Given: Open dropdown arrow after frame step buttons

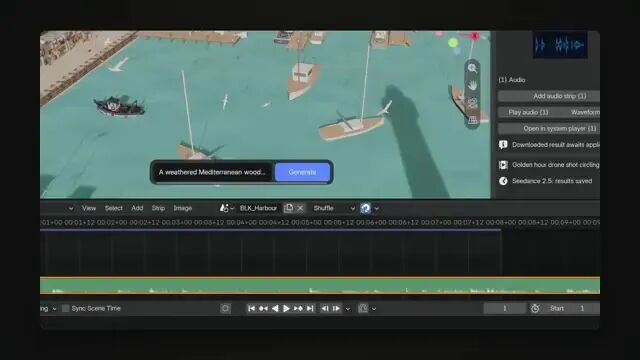Looking at the screenshot, I should pyautogui.click(x=348, y=309).
